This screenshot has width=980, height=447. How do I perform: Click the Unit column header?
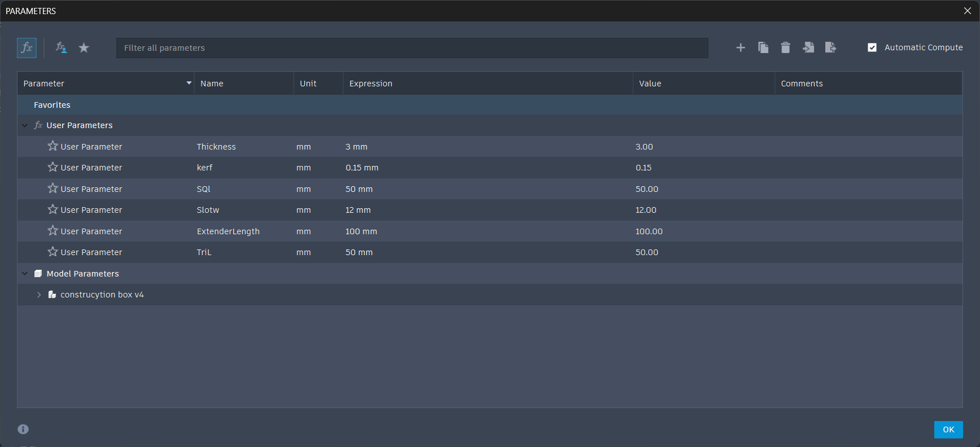pyautogui.click(x=318, y=84)
